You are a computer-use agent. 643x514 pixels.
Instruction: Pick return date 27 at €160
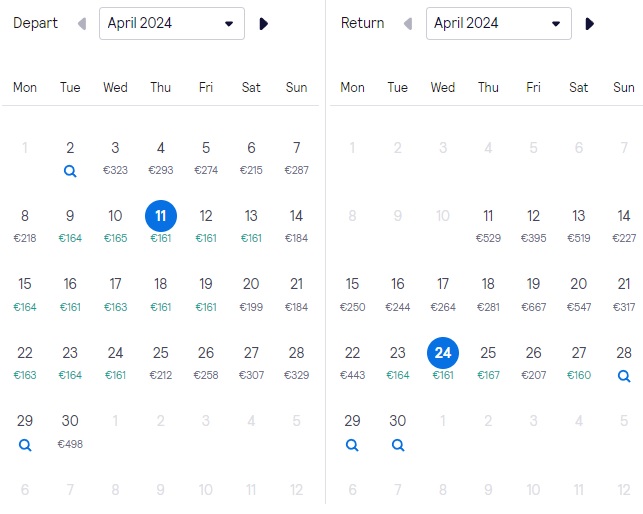[579, 363]
